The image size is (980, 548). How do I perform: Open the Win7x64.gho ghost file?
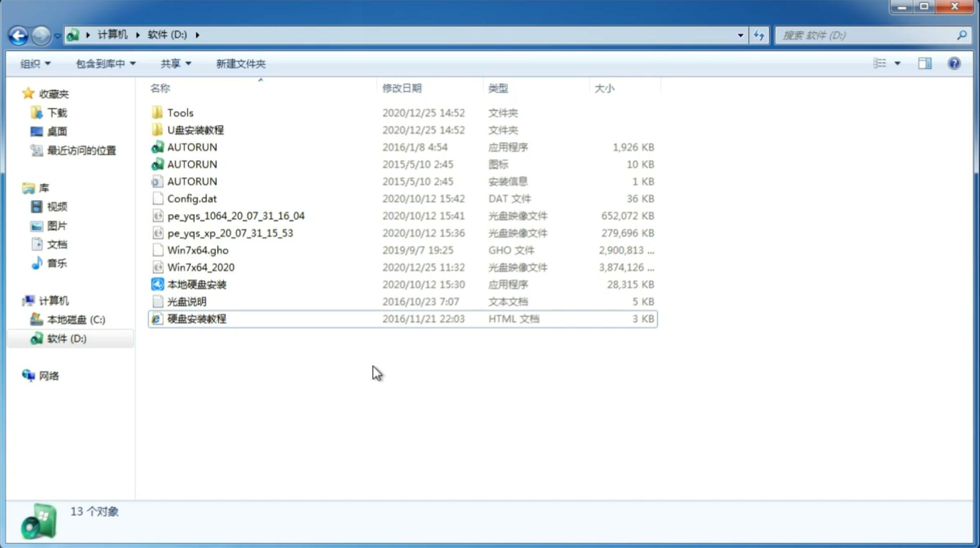[198, 250]
